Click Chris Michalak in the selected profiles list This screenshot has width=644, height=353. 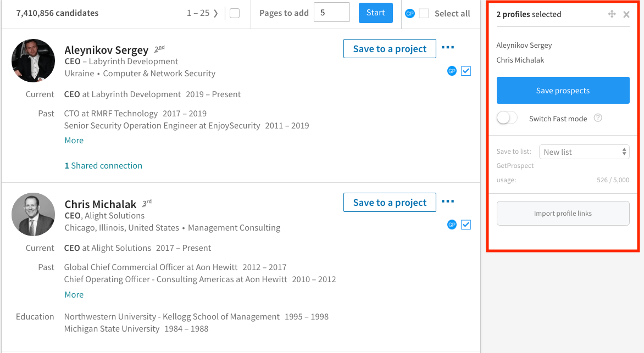click(520, 60)
